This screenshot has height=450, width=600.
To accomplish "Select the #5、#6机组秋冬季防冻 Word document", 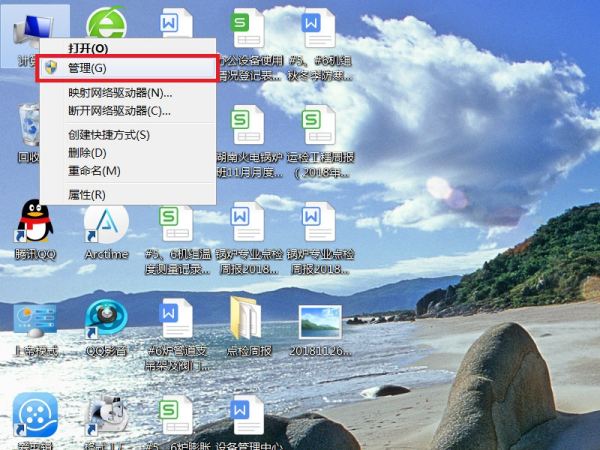I will [318, 29].
